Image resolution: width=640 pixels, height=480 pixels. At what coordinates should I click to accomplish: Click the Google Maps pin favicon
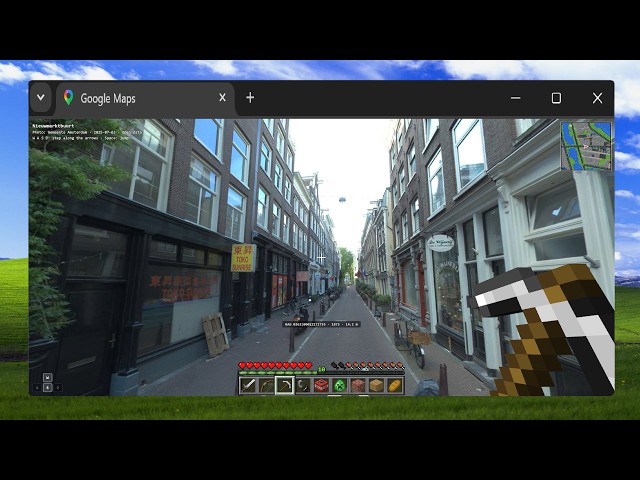tap(69, 98)
